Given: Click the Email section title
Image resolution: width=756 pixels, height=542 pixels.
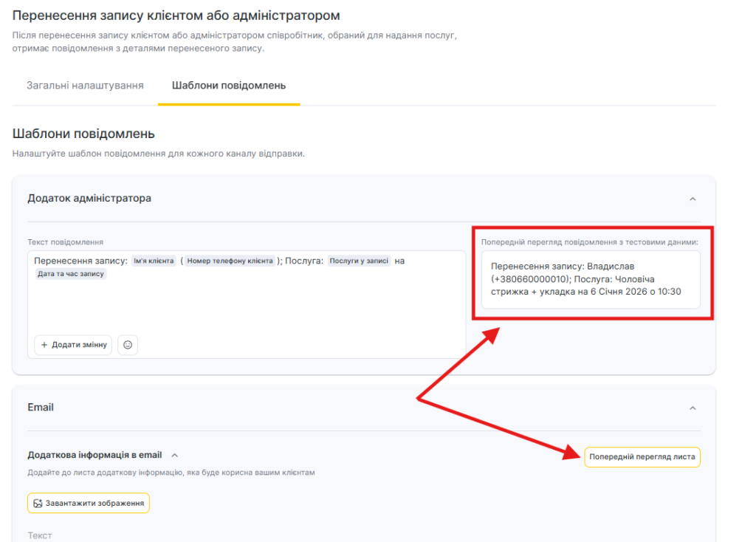Looking at the screenshot, I should 41,408.
